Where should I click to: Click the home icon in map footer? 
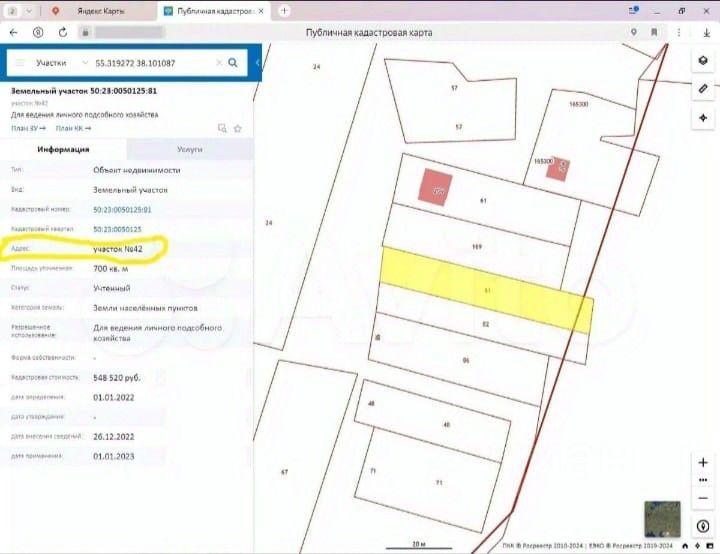(685, 546)
